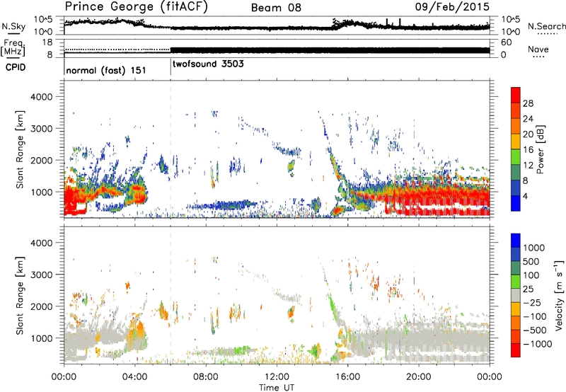Click the blue bottom of power colorbar
The height and width of the screenshot is (392, 566).
point(516,203)
